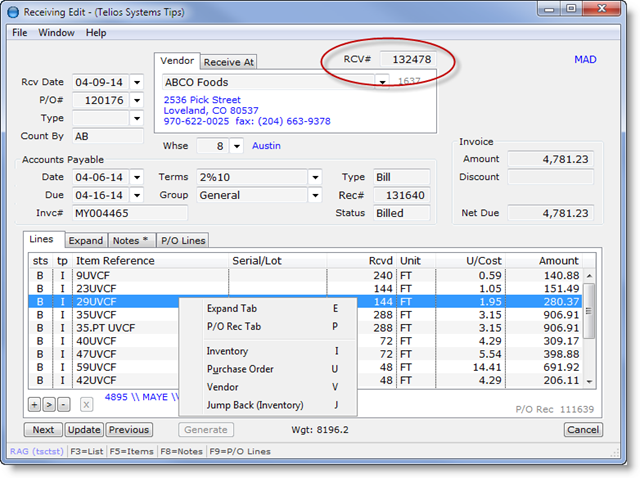Select Jump Back (Inventory) menu entry
The image size is (640, 478).
(255, 405)
